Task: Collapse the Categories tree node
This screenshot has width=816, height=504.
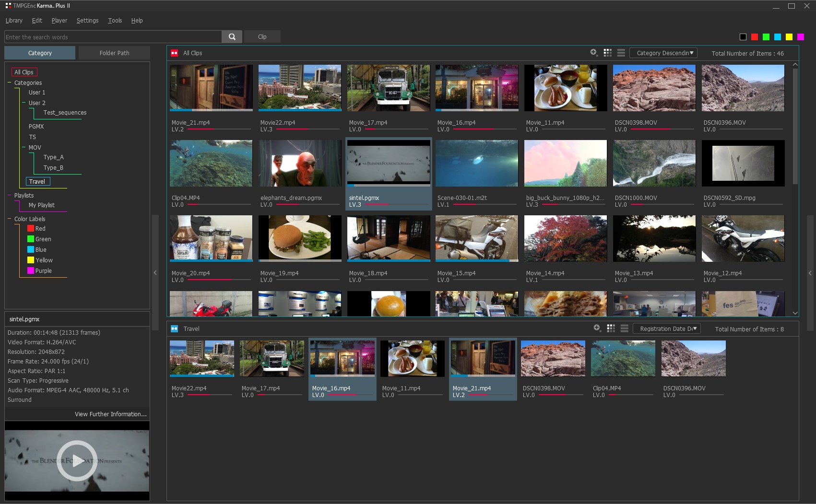Action: pyautogui.click(x=9, y=83)
